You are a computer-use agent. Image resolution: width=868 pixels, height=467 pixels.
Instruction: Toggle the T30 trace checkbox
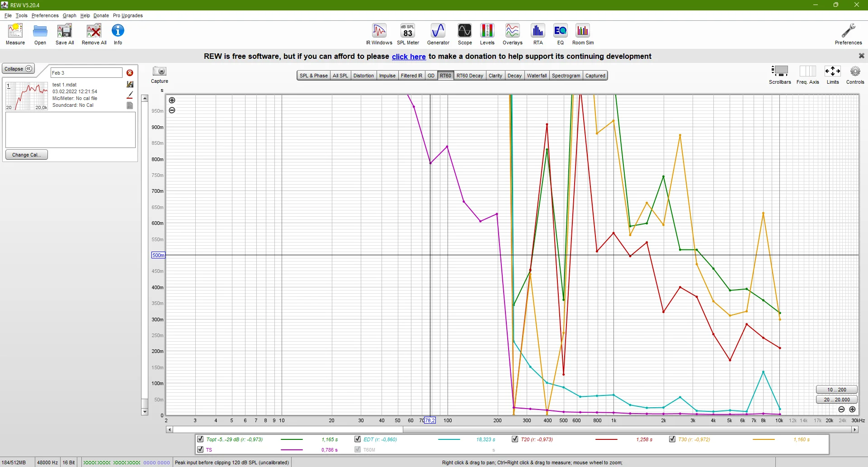(x=672, y=439)
